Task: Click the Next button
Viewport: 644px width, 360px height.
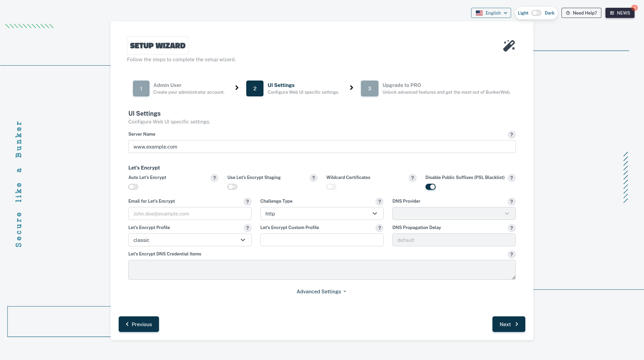Action: 508,324
